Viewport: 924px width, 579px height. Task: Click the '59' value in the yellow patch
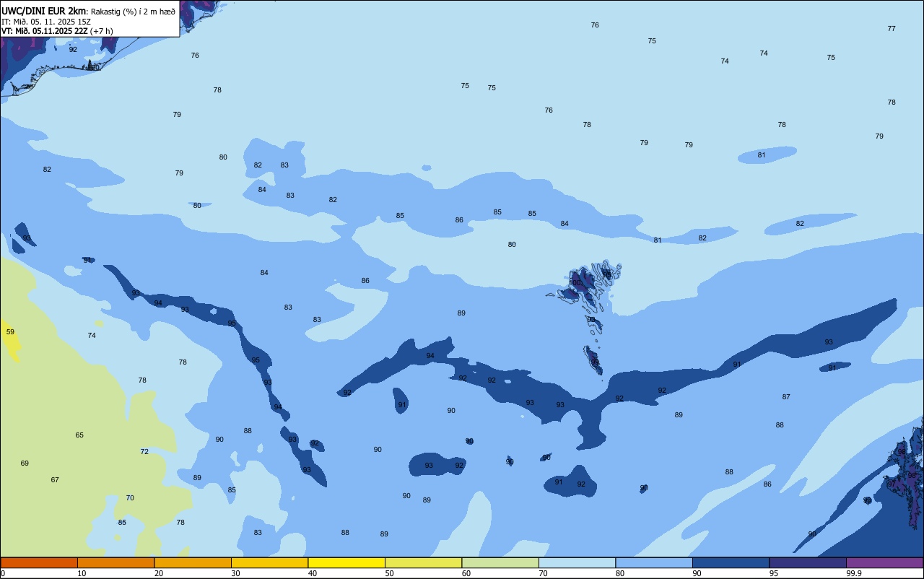click(10, 332)
